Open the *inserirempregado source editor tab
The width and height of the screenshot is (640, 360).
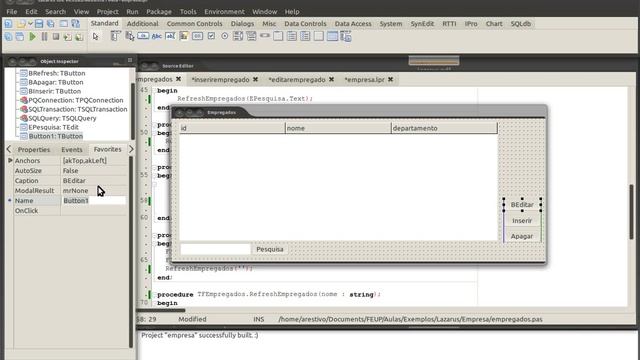(x=220, y=80)
